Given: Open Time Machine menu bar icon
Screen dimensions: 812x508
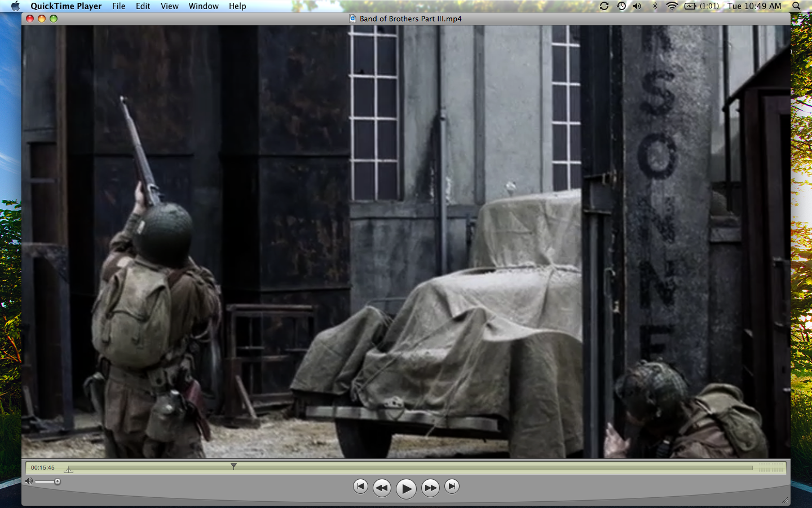Looking at the screenshot, I should [621, 6].
